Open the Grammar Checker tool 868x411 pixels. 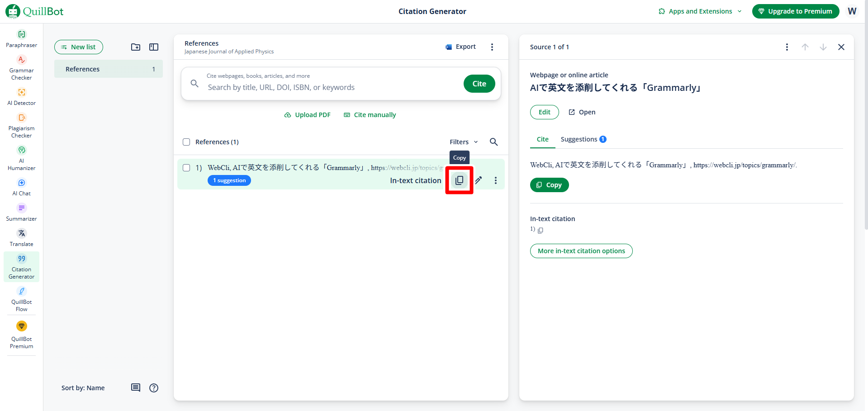pyautogui.click(x=21, y=68)
